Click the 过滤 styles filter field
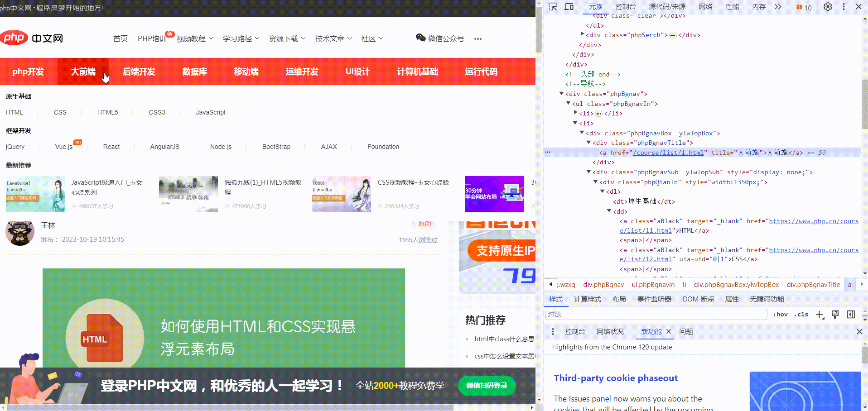Image resolution: width=868 pixels, height=411 pixels. tap(656, 315)
